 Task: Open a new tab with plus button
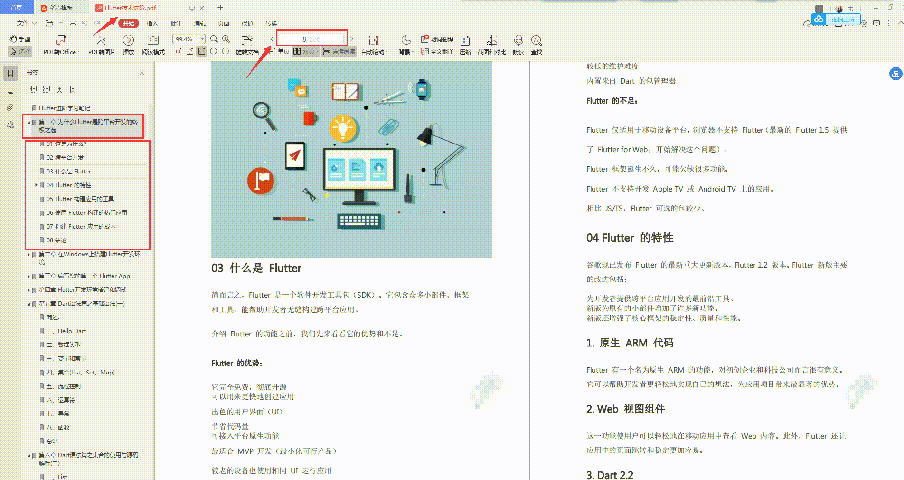[x=220, y=7]
